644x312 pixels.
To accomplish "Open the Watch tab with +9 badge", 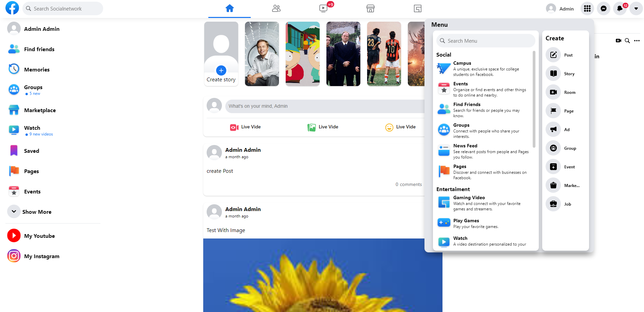I will [323, 8].
